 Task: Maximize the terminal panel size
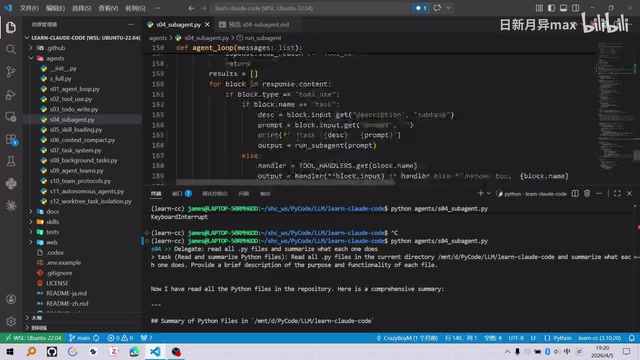point(617,193)
